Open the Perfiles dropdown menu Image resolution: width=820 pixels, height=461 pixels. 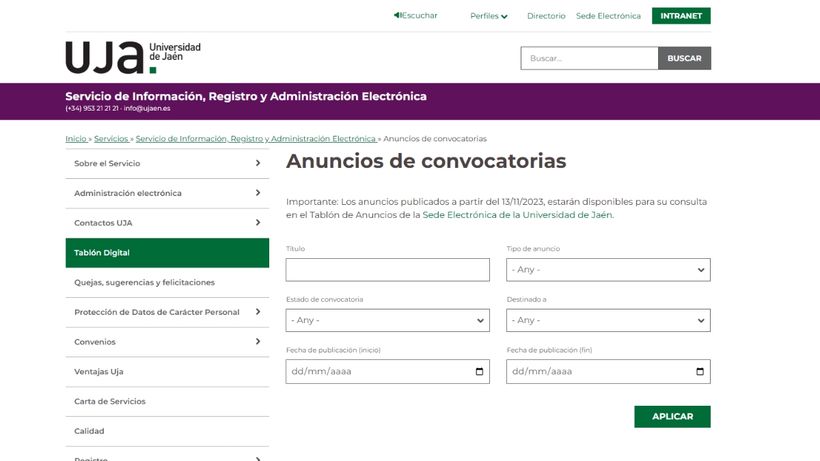coord(489,16)
